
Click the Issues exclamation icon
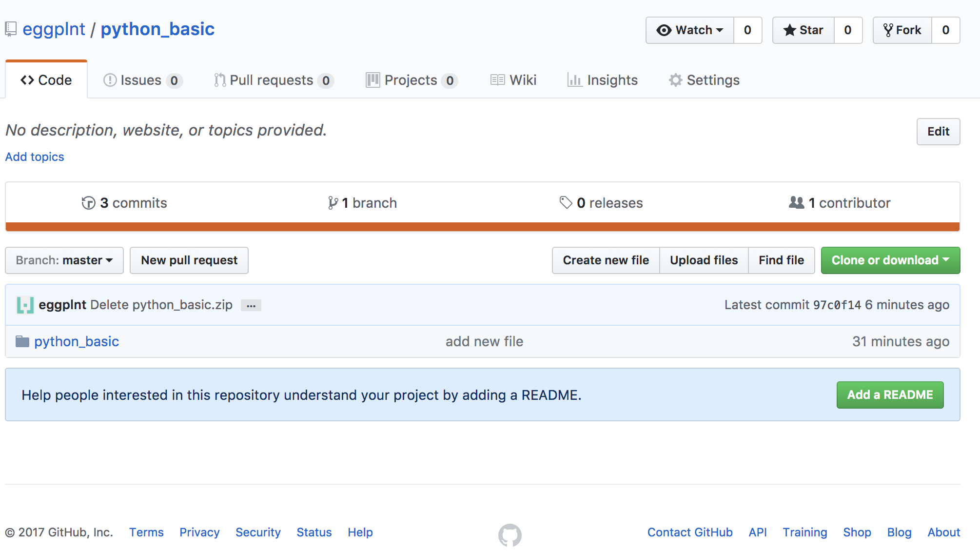110,80
